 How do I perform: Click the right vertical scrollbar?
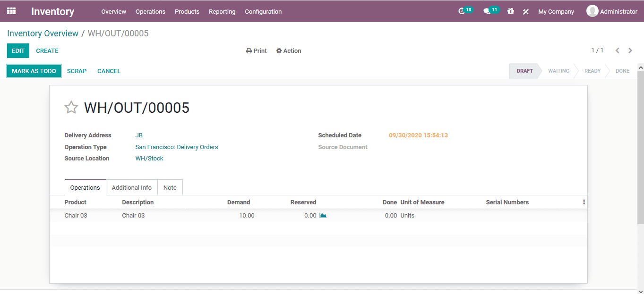641,142
